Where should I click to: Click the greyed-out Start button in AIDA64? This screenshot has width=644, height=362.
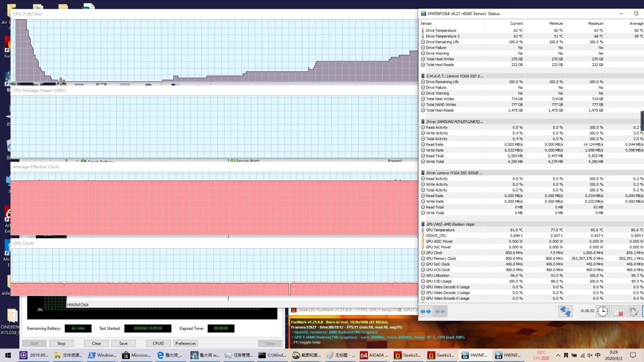point(34,343)
